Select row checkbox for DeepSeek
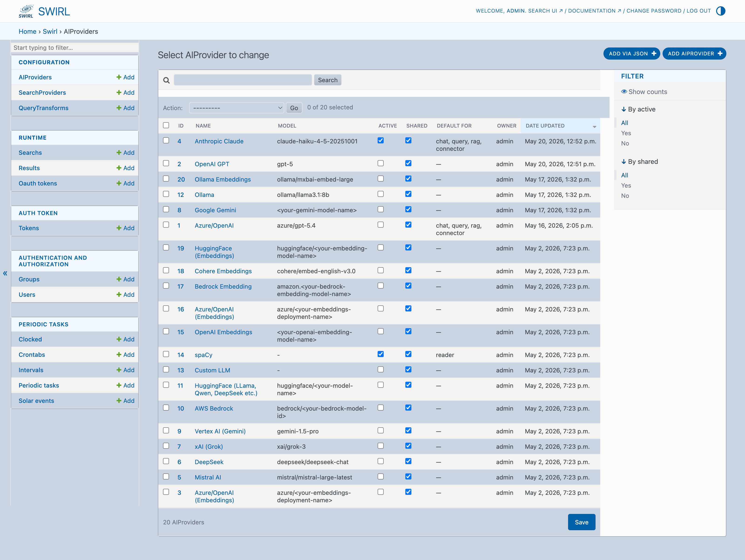This screenshot has width=745, height=560. [166, 461]
